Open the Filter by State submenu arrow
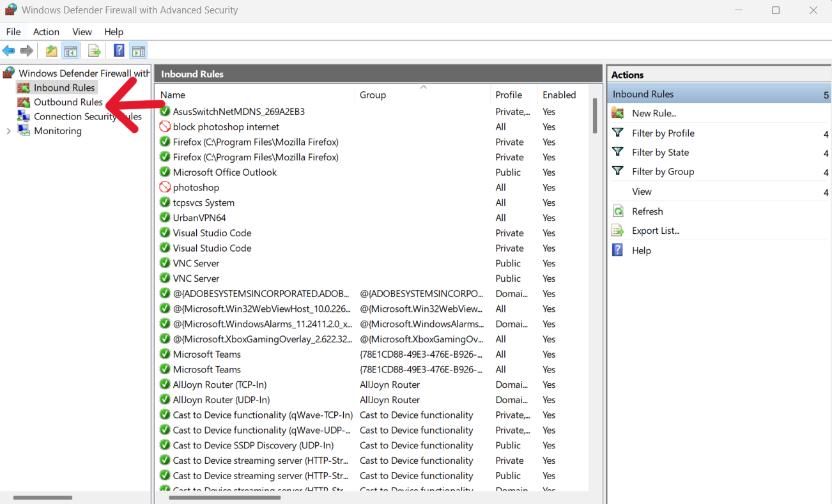This screenshot has width=832, height=504. coord(826,153)
